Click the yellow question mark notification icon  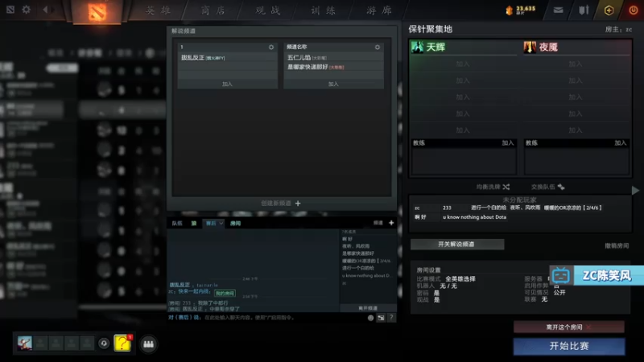[x=122, y=343]
